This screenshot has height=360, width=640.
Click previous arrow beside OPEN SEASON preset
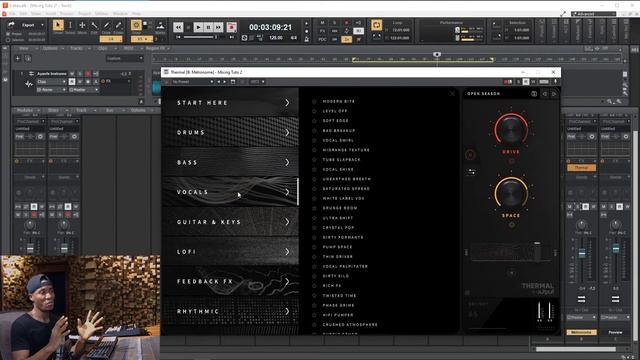[544, 94]
